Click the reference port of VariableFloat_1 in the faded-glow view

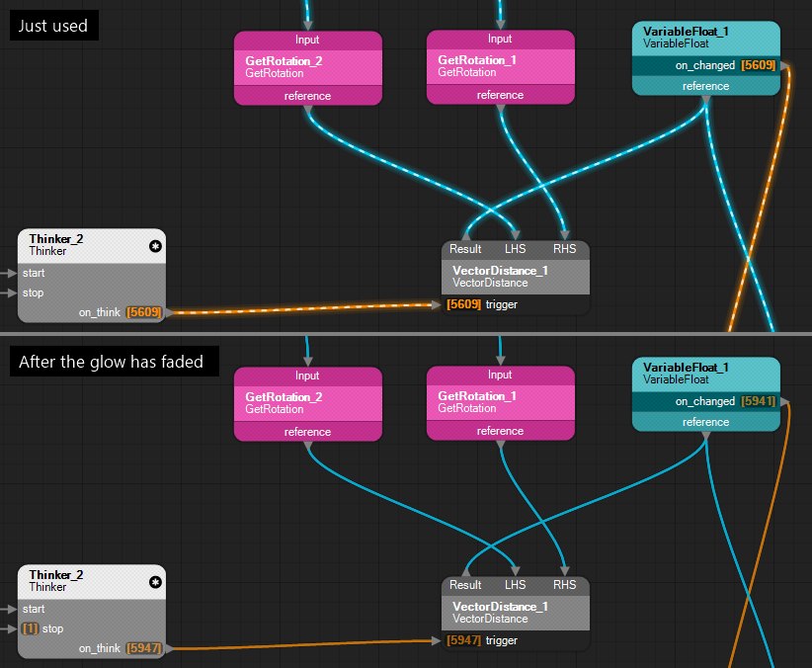click(x=706, y=421)
